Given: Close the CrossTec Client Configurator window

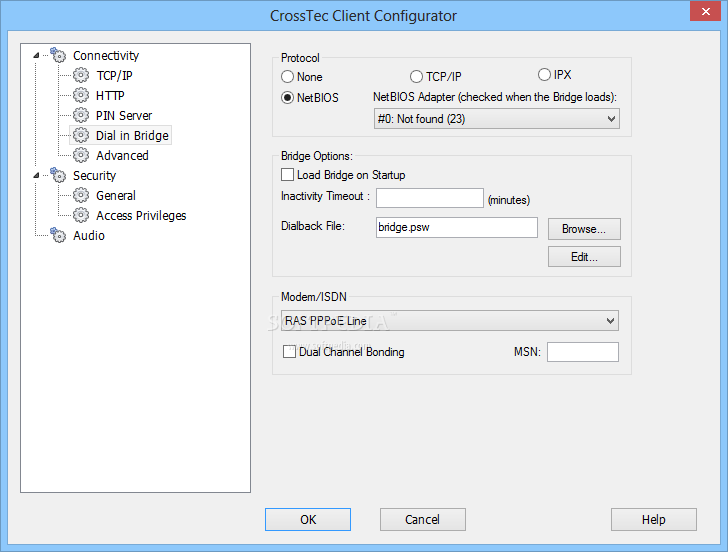Looking at the screenshot, I should coord(705,11).
